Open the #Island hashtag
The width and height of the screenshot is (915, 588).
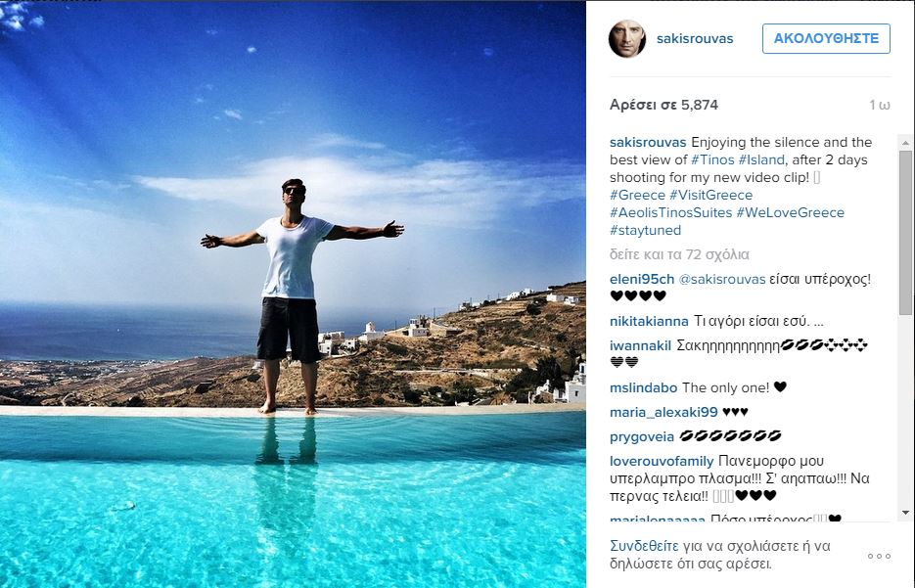[x=761, y=159]
